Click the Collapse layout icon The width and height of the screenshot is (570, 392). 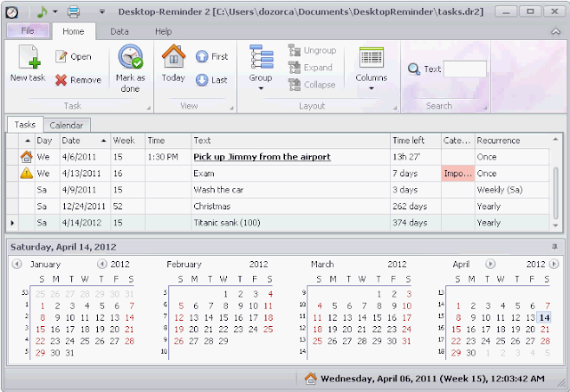(294, 85)
